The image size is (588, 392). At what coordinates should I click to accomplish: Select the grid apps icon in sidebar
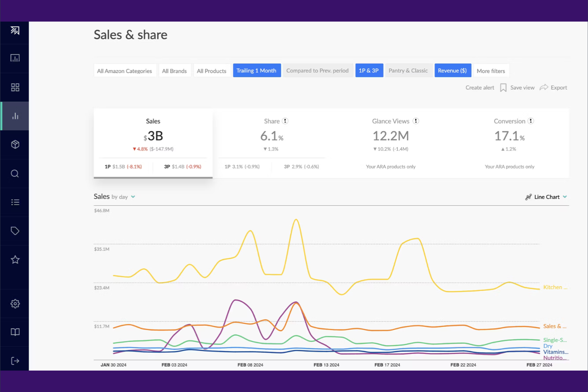tap(15, 87)
